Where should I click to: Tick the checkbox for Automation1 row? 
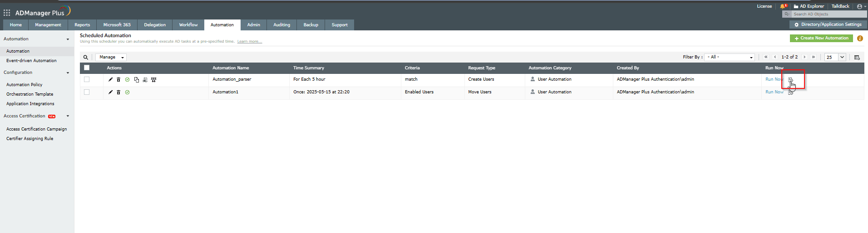point(87,92)
